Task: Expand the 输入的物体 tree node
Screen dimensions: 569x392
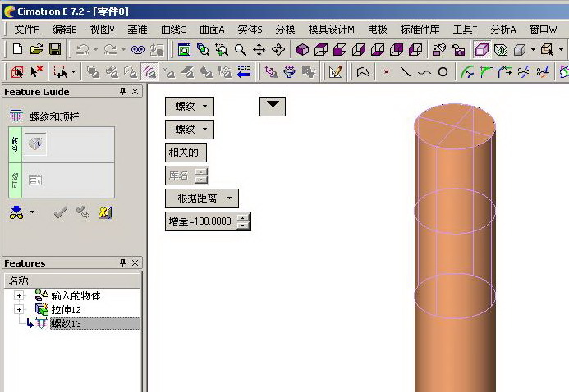Action: (x=19, y=295)
